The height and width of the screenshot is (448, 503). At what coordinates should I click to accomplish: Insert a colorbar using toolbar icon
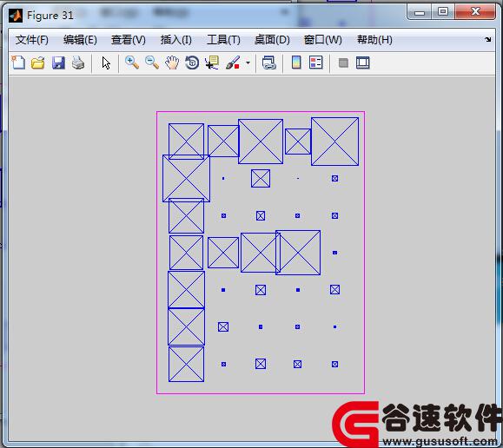[296, 63]
